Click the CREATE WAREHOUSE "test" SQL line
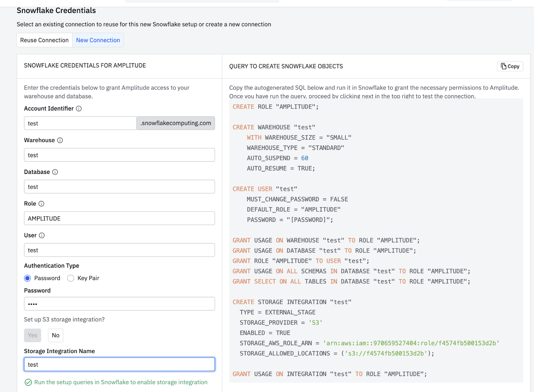This screenshot has height=392, width=534. point(274,127)
